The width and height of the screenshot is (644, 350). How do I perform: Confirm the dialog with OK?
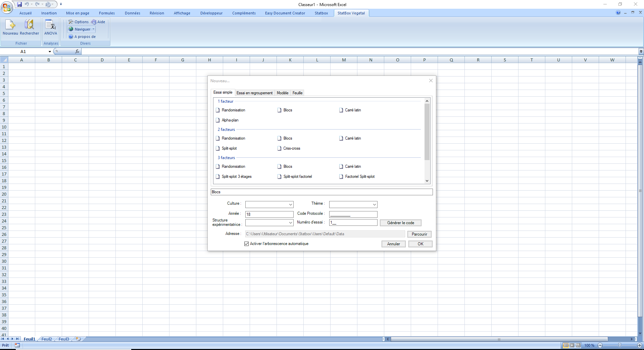pos(420,244)
